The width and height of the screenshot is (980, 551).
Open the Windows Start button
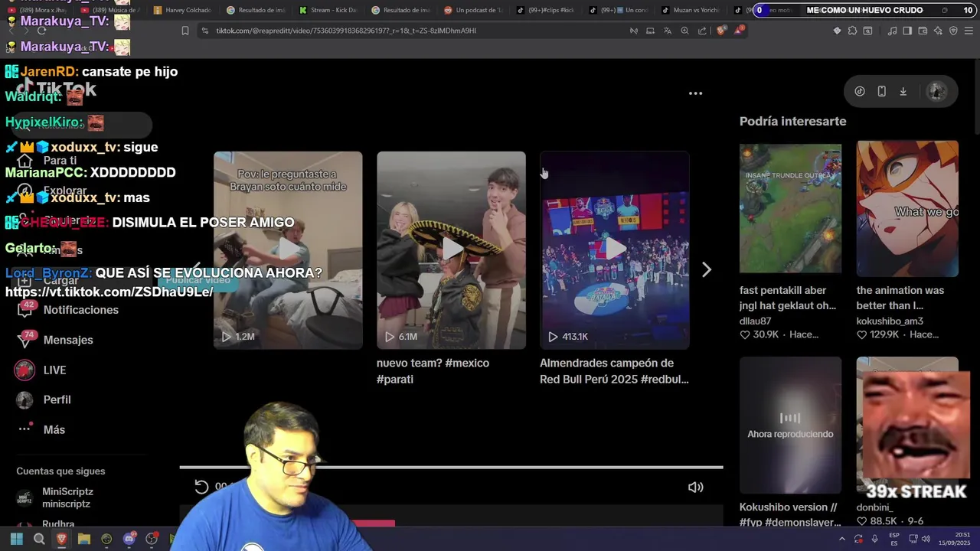pos(16,539)
